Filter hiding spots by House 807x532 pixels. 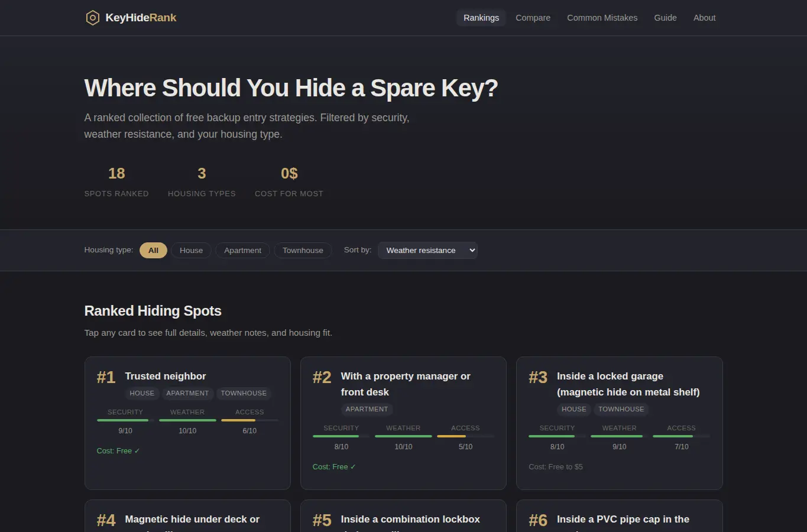(191, 250)
